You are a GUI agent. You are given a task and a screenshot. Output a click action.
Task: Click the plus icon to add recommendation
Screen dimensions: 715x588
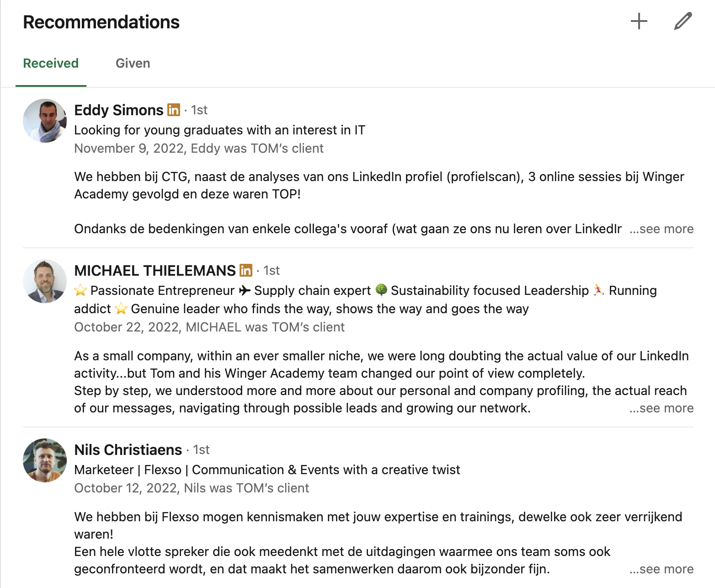coord(639,21)
